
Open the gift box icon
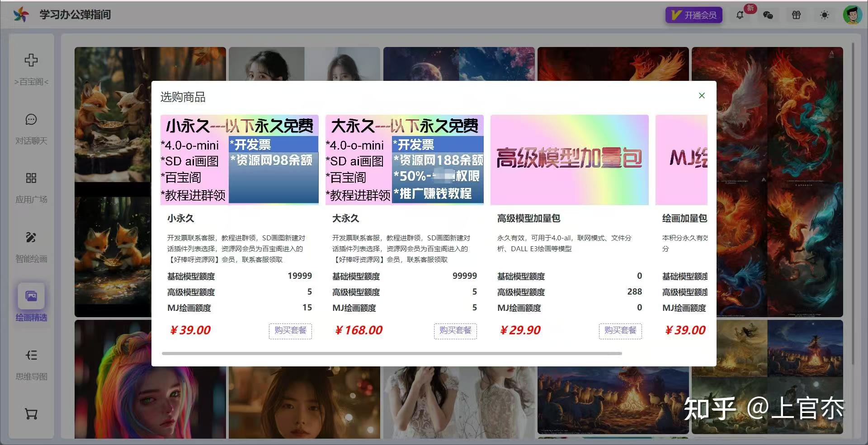pos(796,15)
